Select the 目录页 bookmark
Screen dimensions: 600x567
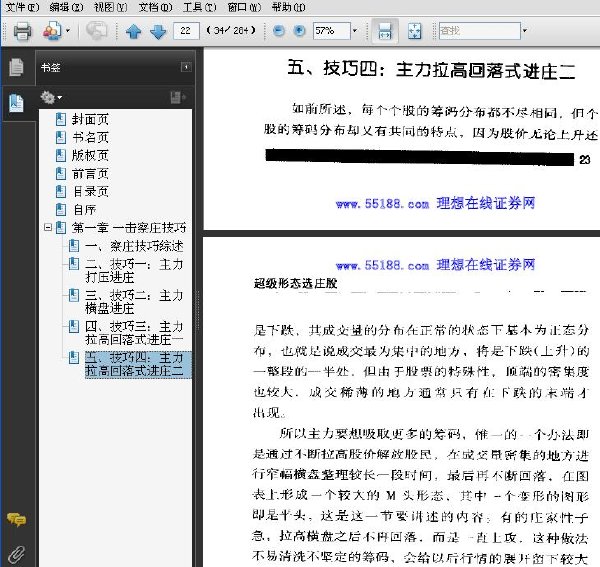90,191
